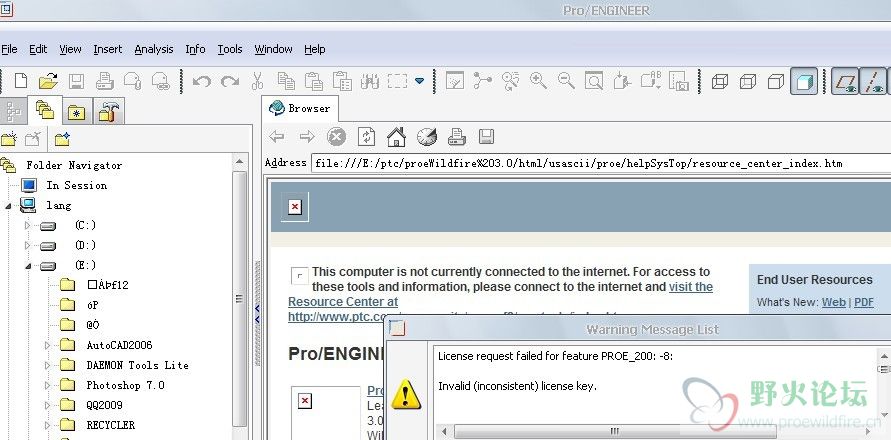Screen dimensions: 891x440
Task: Select Hidden Line display style icon
Action: (x=748, y=81)
